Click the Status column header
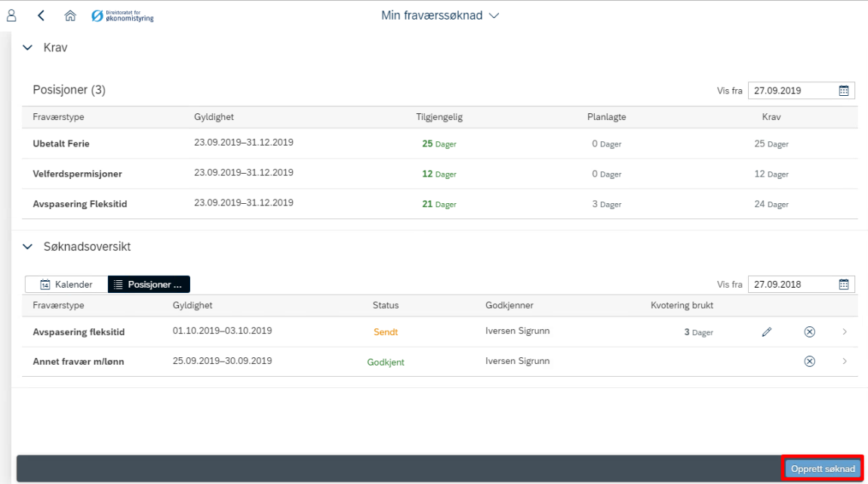Image resolution: width=868 pixels, height=484 pixels. [x=385, y=305]
